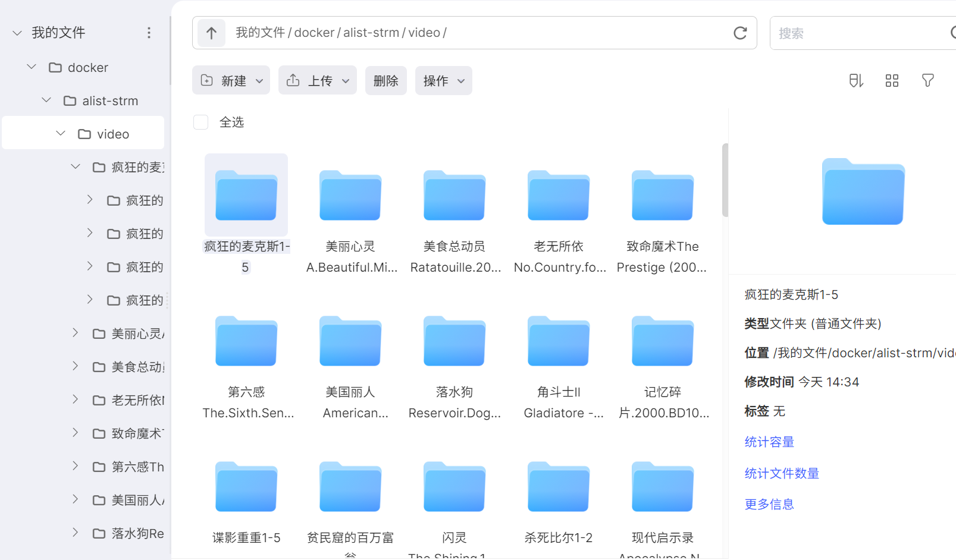Open the 上传 upload dropdown

pyautogui.click(x=318, y=81)
